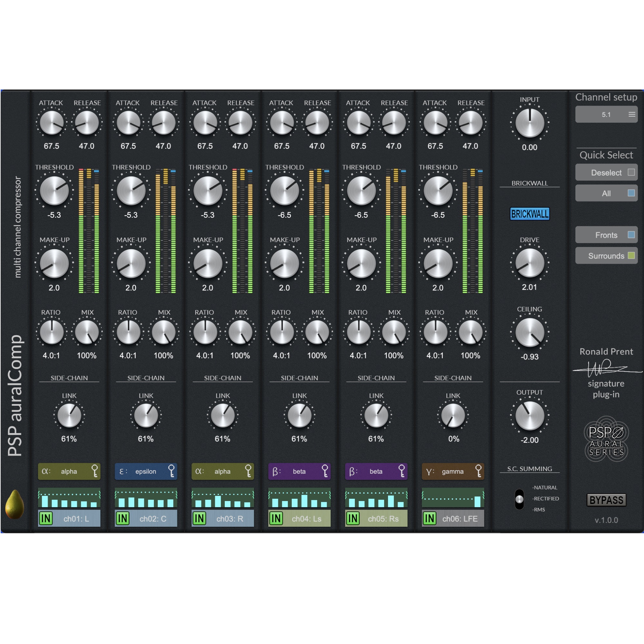
Task: Click the key icon on ch05 beta preset
Action: (x=402, y=471)
